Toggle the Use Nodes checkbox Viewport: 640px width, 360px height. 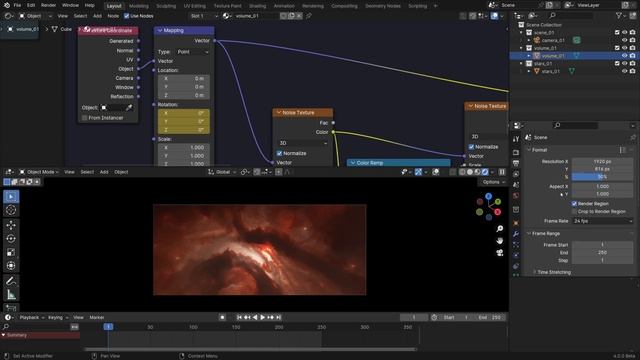127,16
